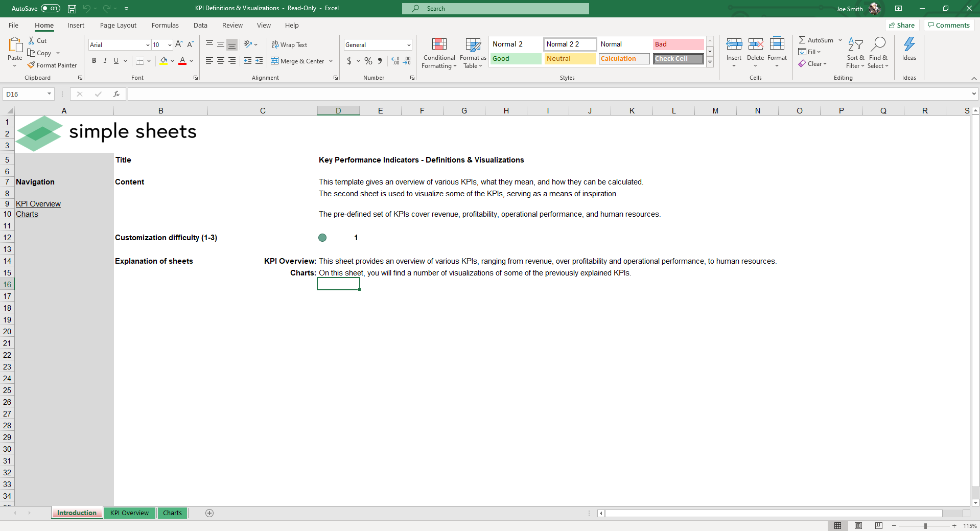Expand the font name Arial dropdown
The image size is (980, 531).
[148, 45]
